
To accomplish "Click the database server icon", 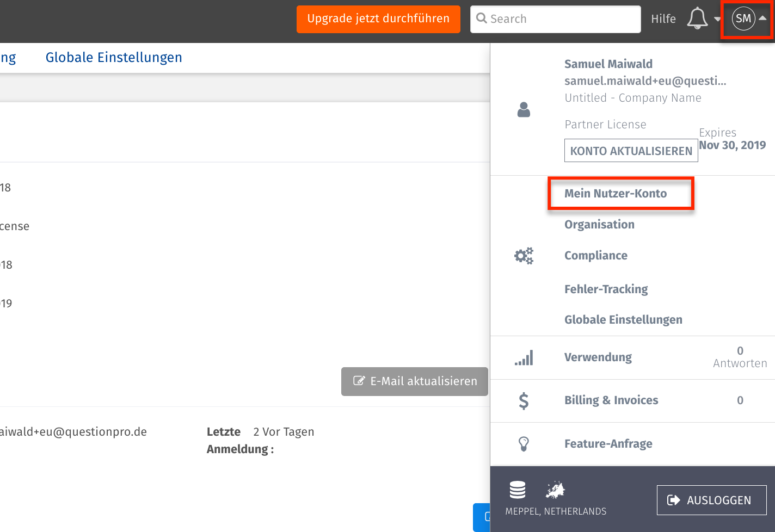I will coord(517,490).
